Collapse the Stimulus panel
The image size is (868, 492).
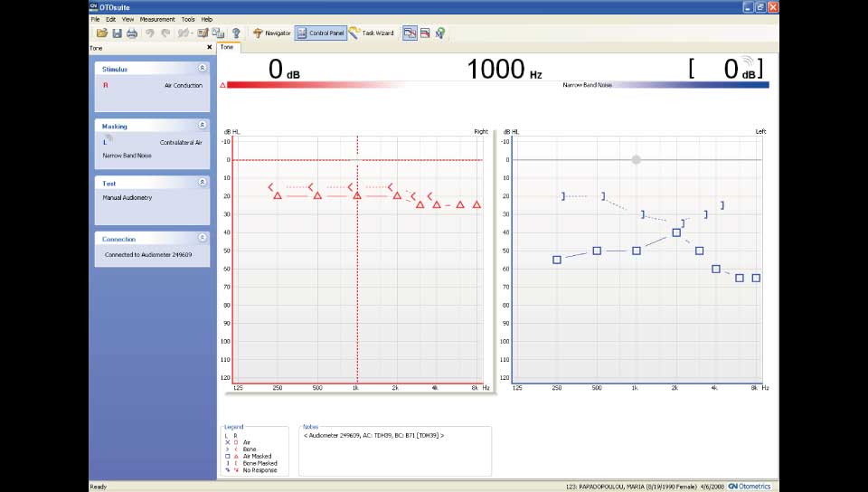point(202,68)
